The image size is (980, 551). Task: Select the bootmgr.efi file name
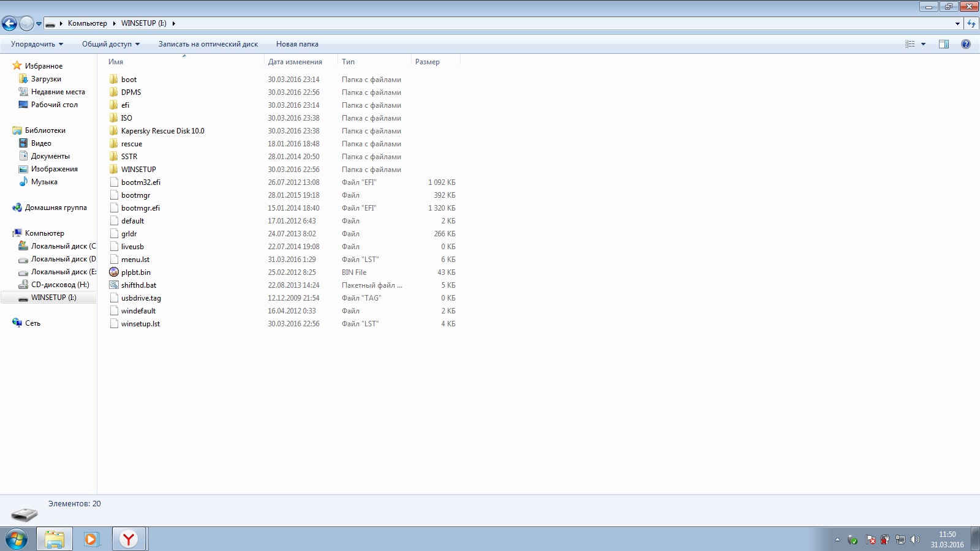tap(140, 208)
